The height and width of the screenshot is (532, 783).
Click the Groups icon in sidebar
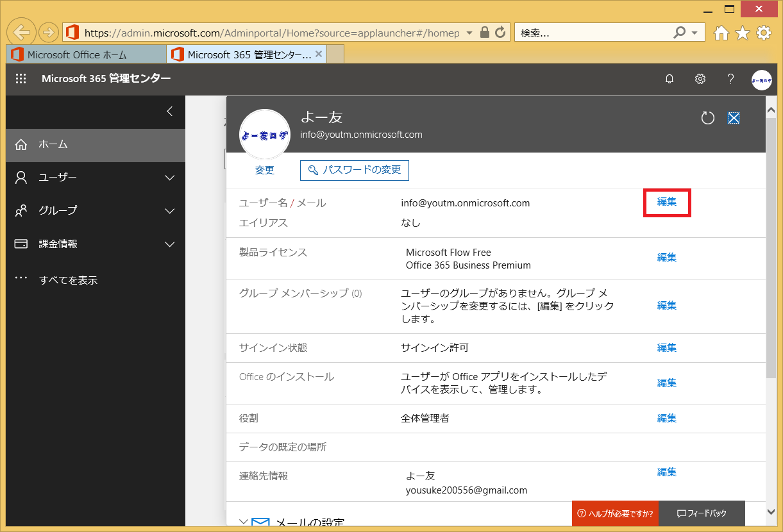tap(21, 210)
